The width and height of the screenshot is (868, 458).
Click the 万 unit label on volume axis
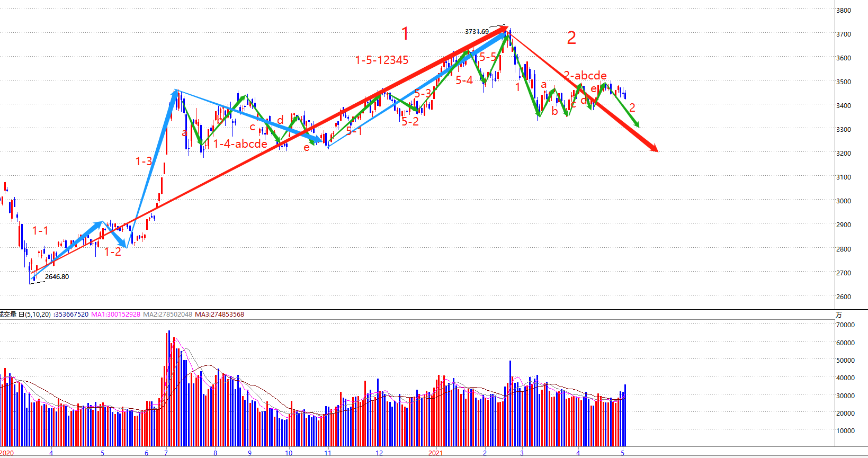839,315
